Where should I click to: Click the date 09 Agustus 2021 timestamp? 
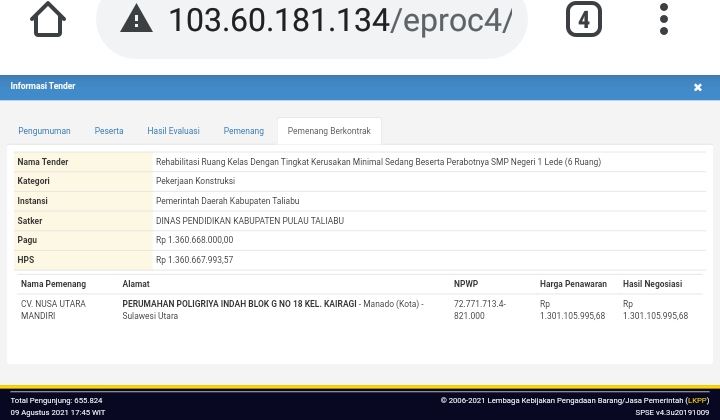(58, 412)
